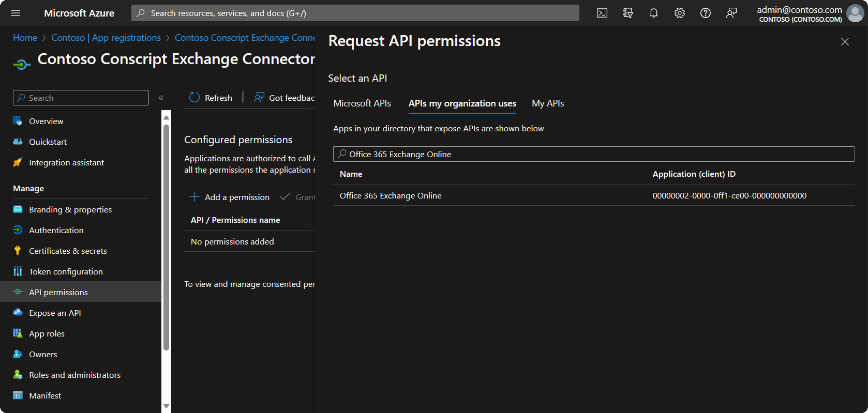Image resolution: width=868 pixels, height=413 pixels.
Task: Click the plus icon for Add a permission
Action: tap(194, 197)
